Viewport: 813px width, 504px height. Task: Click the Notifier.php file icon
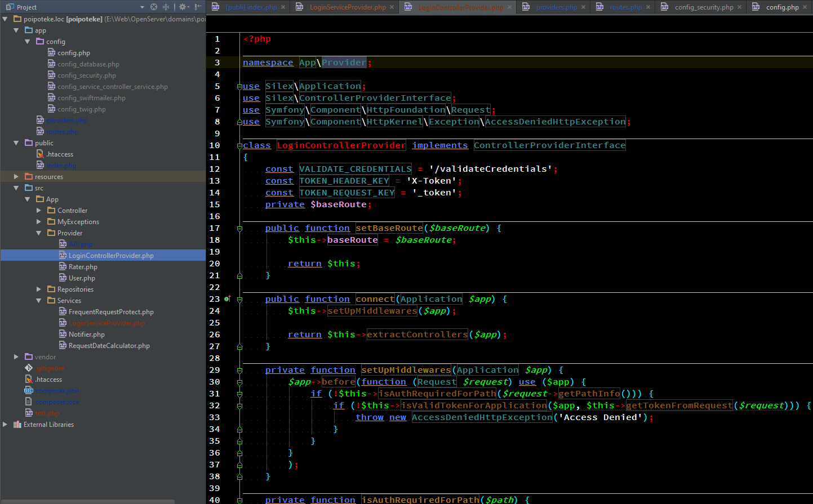(x=63, y=334)
